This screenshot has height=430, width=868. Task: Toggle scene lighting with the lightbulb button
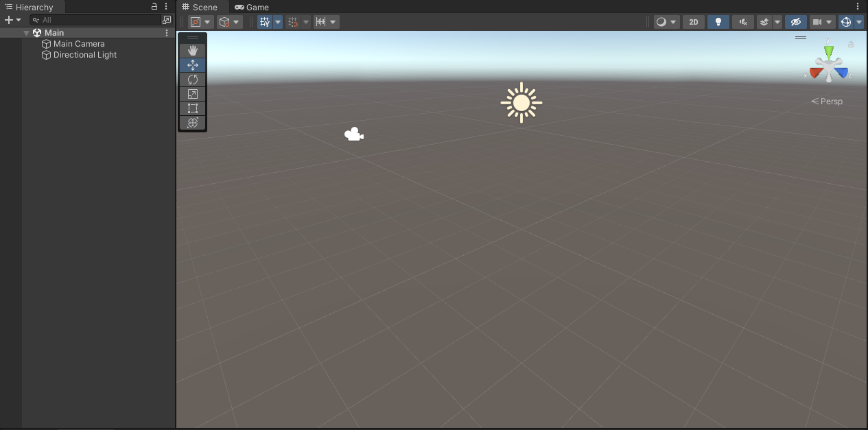pyautogui.click(x=718, y=22)
